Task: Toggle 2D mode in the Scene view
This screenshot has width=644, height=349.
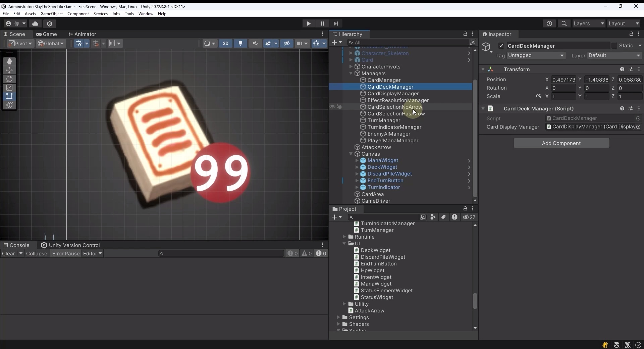Action: point(226,43)
